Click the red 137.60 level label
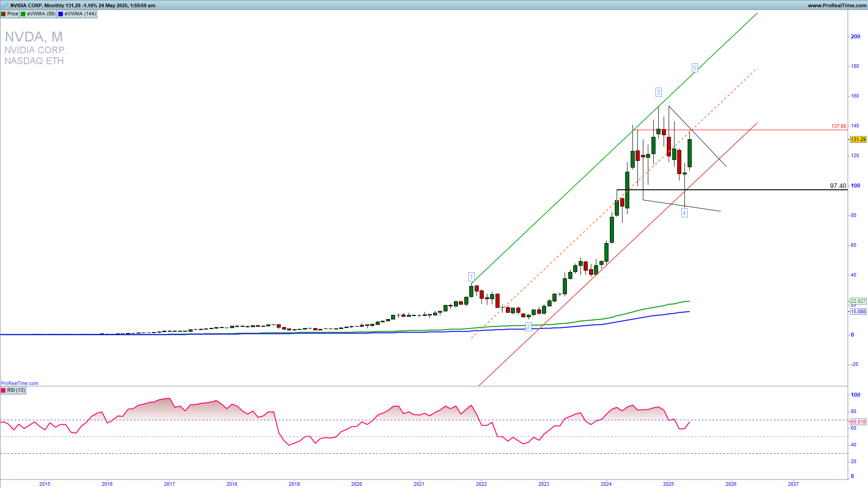868x488 pixels. 839,127
